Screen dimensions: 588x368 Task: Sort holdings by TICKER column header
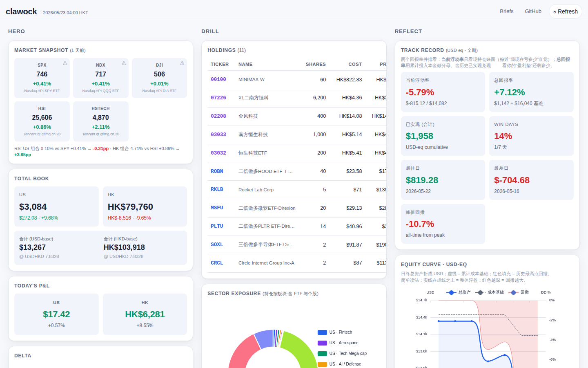(220, 64)
